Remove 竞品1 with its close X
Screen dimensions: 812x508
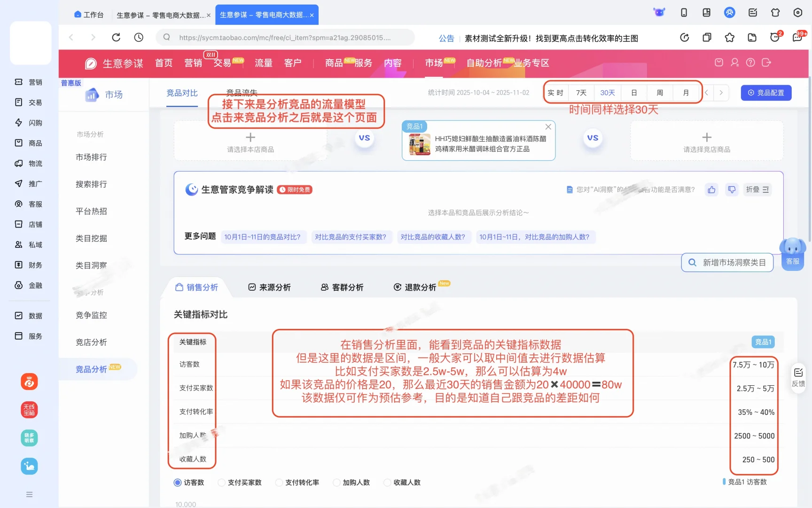(548, 127)
